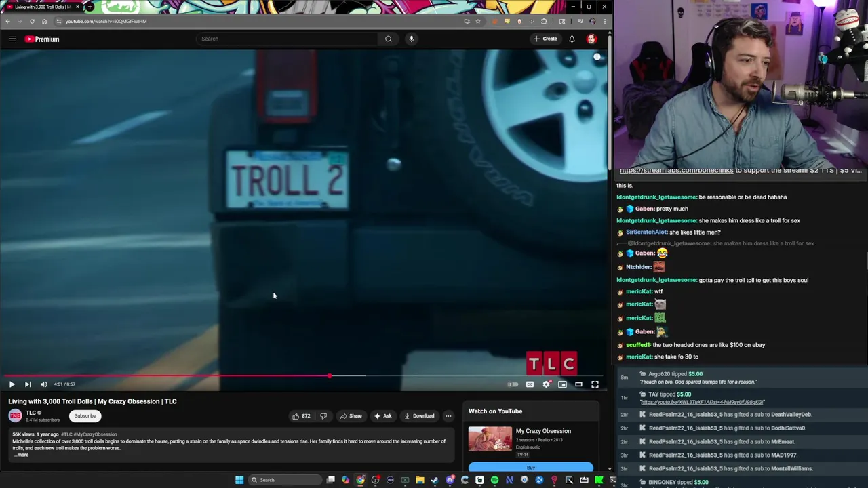The height and width of the screenshot is (488, 868).
Task: Go back in the browser
Action: coord(7,21)
